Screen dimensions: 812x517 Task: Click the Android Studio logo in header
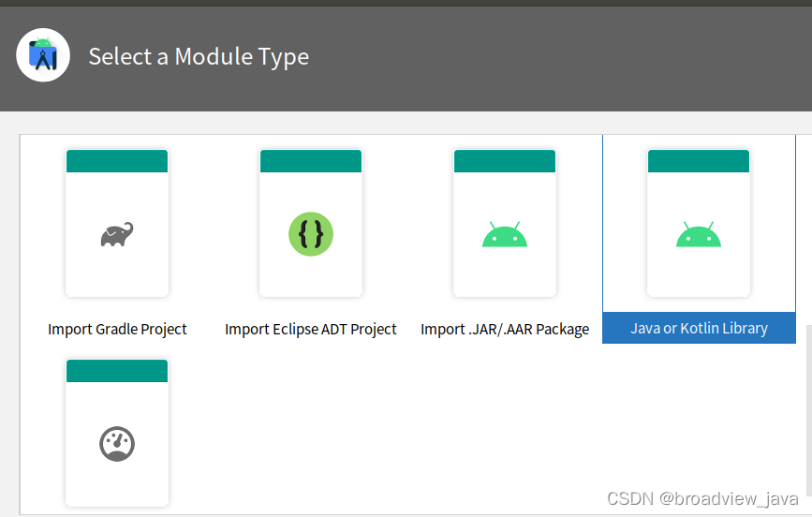pos(43,55)
